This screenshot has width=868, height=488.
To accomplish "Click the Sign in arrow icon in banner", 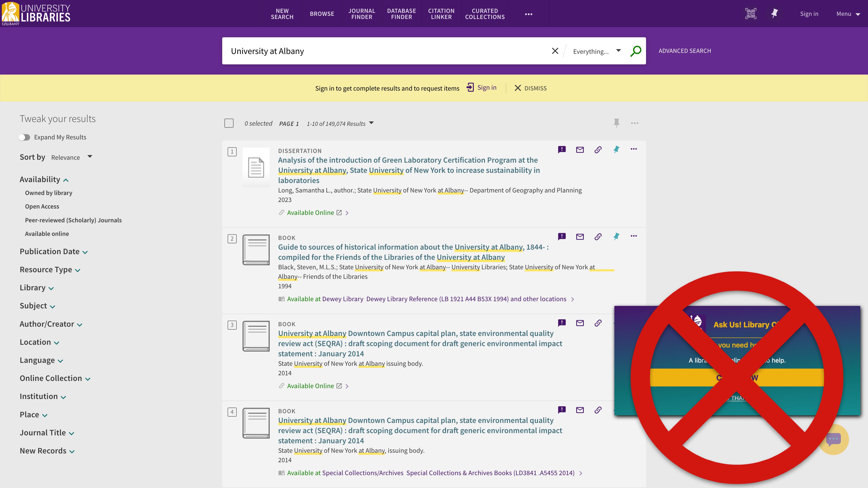I will (x=470, y=88).
